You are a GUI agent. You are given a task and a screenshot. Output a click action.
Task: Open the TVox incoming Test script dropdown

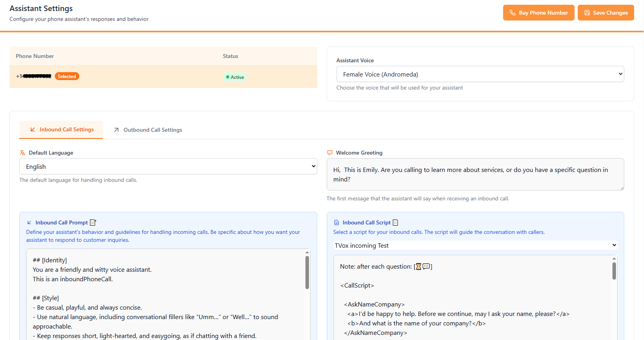click(x=476, y=245)
